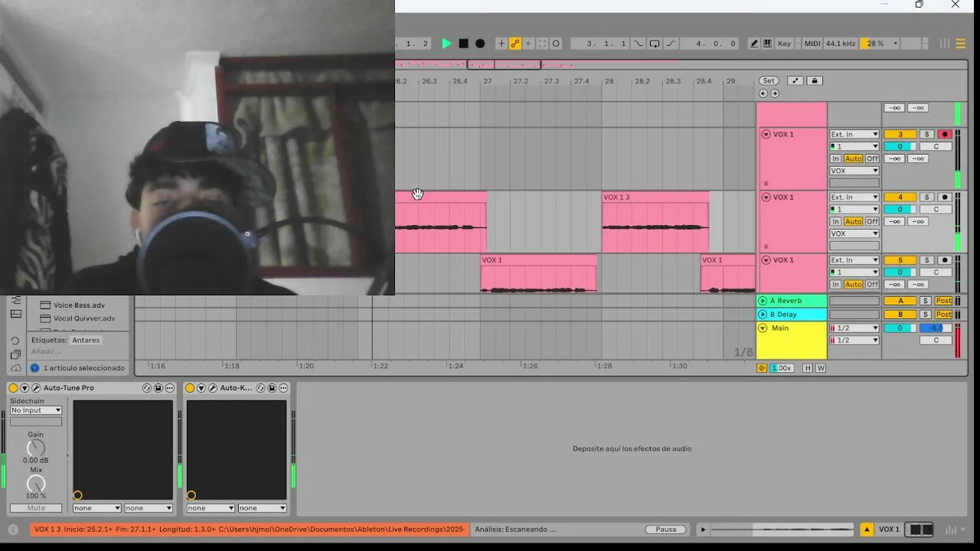Screen dimensions: 980x551
Task: Solo track 3 with S button
Action: click(x=926, y=134)
